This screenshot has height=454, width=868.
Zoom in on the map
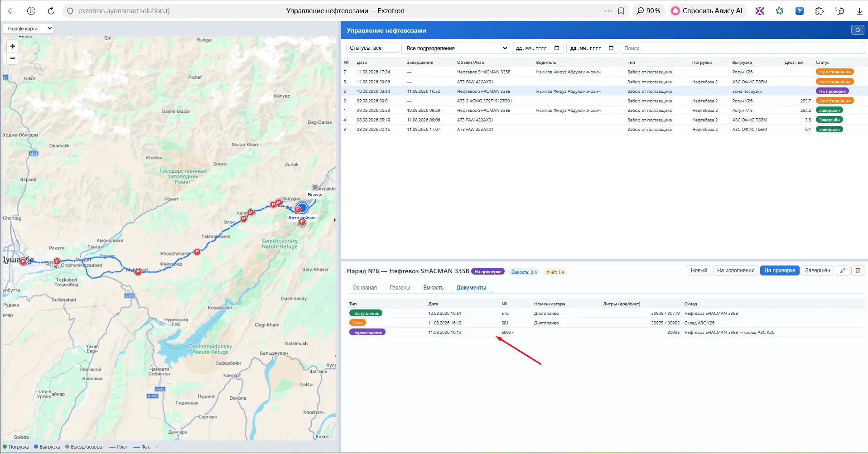13,46
